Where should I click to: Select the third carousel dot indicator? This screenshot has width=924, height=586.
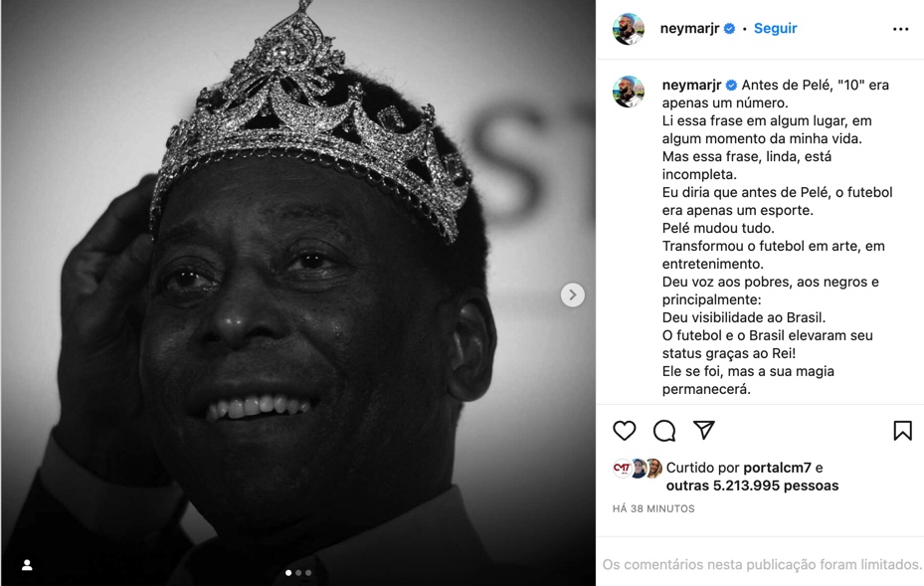(x=308, y=572)
